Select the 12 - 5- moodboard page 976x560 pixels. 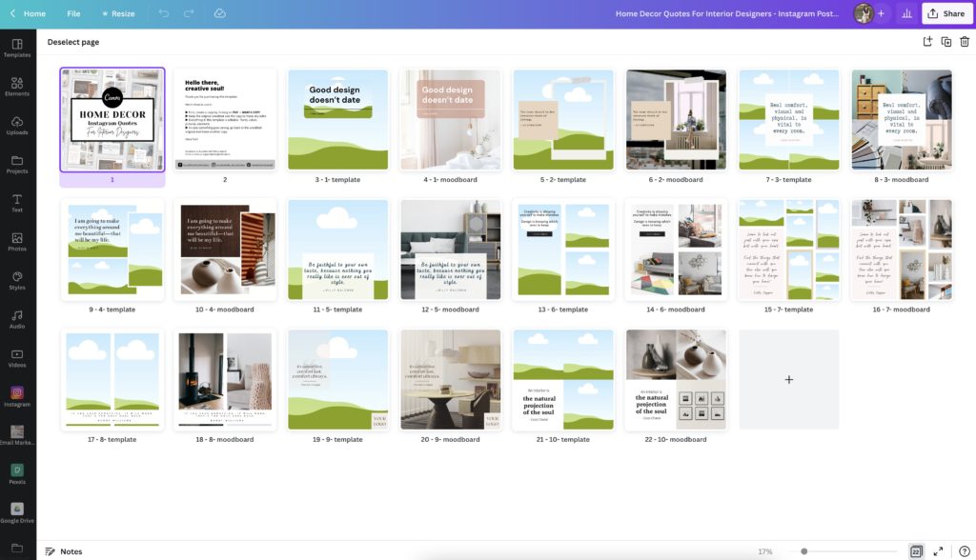click(450, 250)
